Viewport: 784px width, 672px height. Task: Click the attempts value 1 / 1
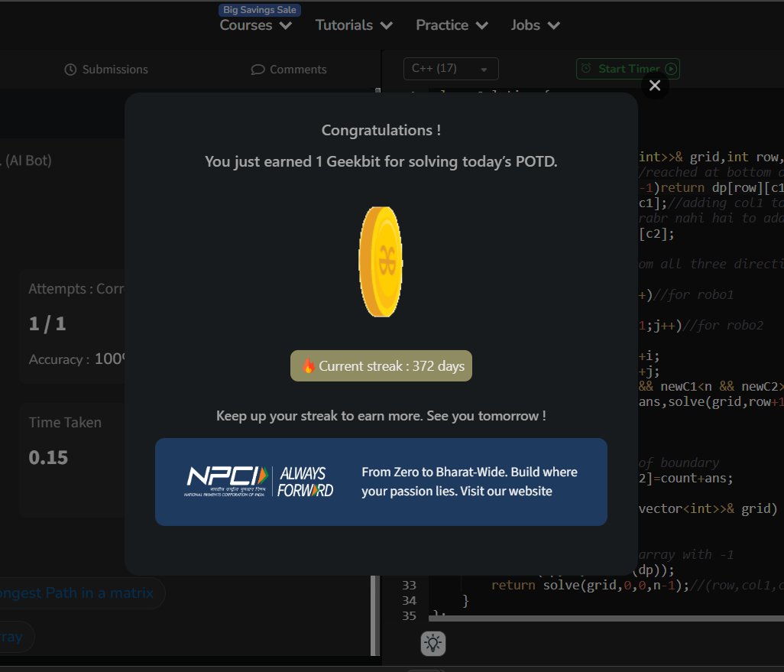(47, 323)
